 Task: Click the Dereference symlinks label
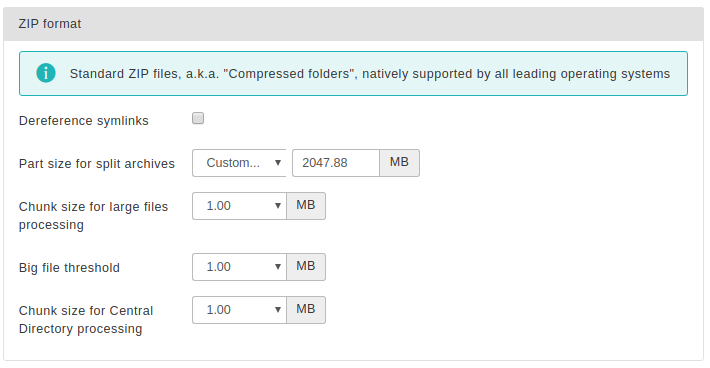[84, 121]
